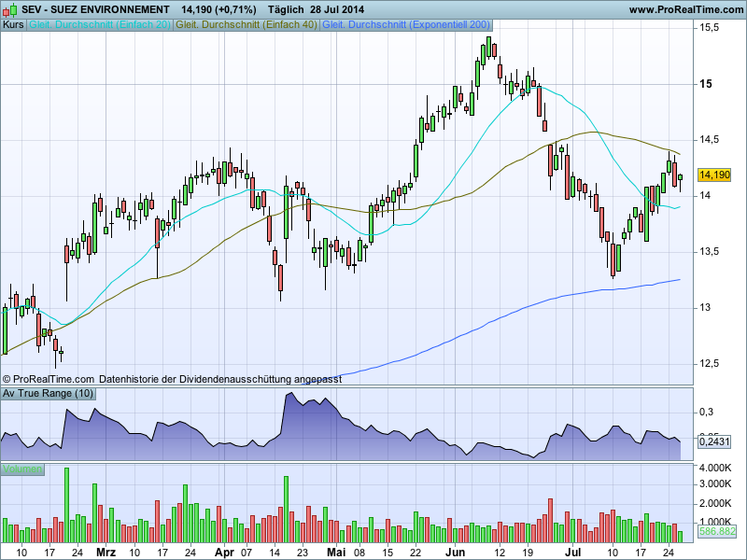Click the 4.000K volume axis label
This screenshot has height=560, width=747.
coord(715,469)
